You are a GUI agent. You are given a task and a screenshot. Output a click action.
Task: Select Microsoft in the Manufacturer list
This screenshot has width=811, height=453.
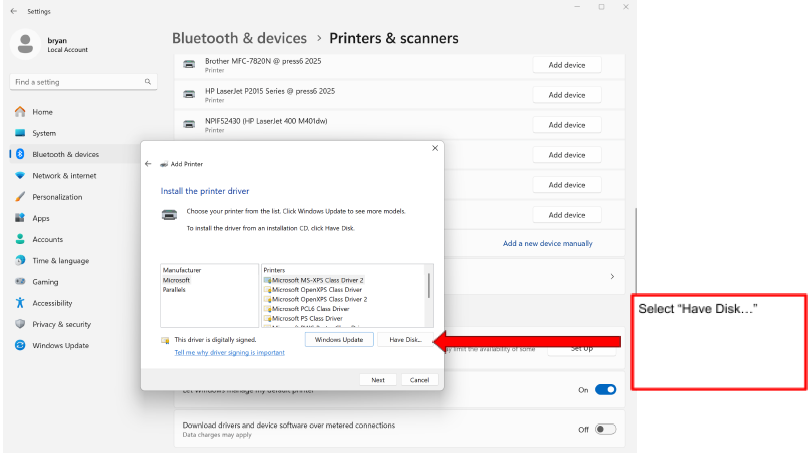tap(176, 280)
